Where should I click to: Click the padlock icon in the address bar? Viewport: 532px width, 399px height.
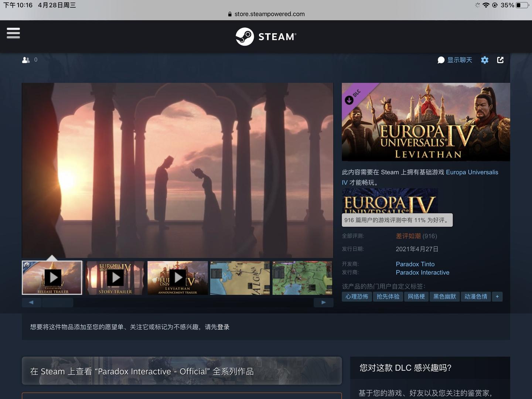tap(230, 14)
